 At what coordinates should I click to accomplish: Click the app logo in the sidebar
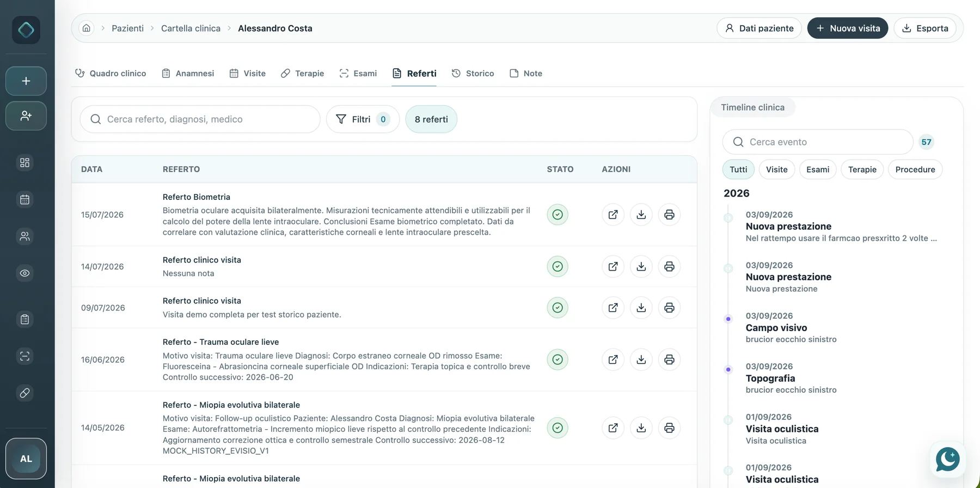click(26, 30)
